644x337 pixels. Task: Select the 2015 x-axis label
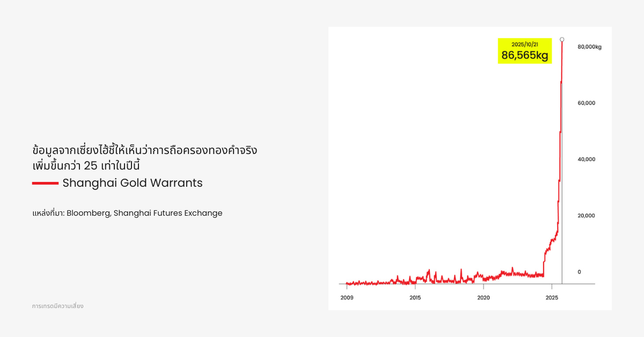point(415,297)
